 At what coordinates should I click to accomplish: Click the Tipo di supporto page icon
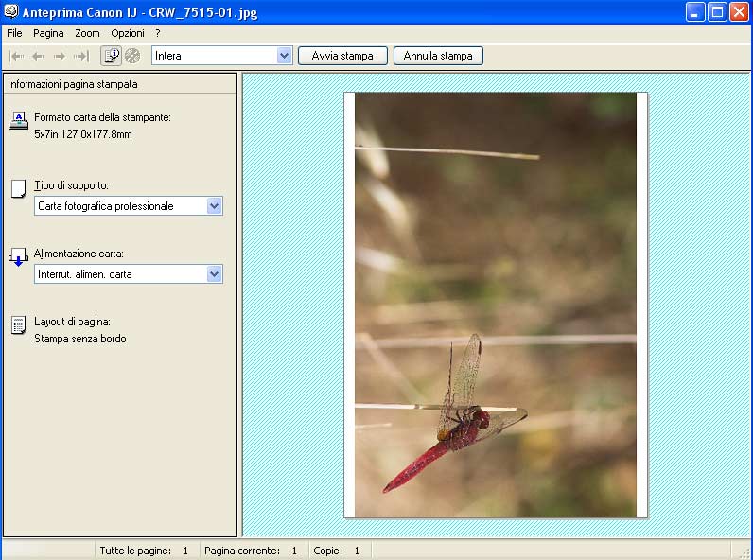pos(19,188)
